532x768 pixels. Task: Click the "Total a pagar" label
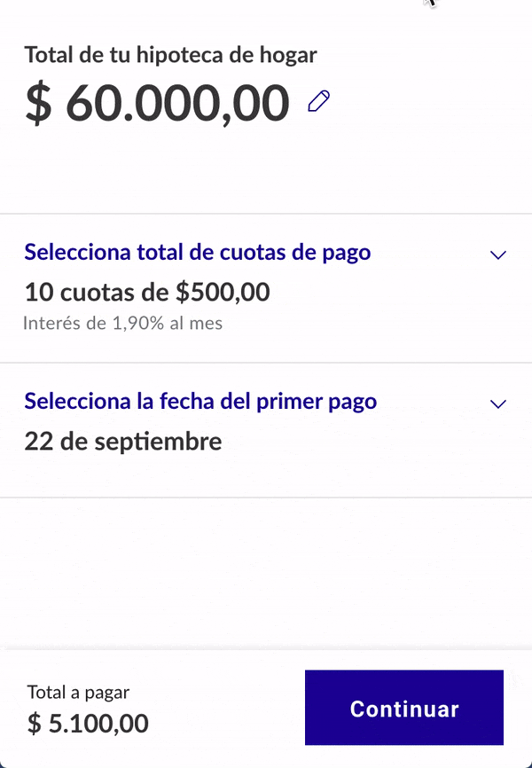(78, 693)
